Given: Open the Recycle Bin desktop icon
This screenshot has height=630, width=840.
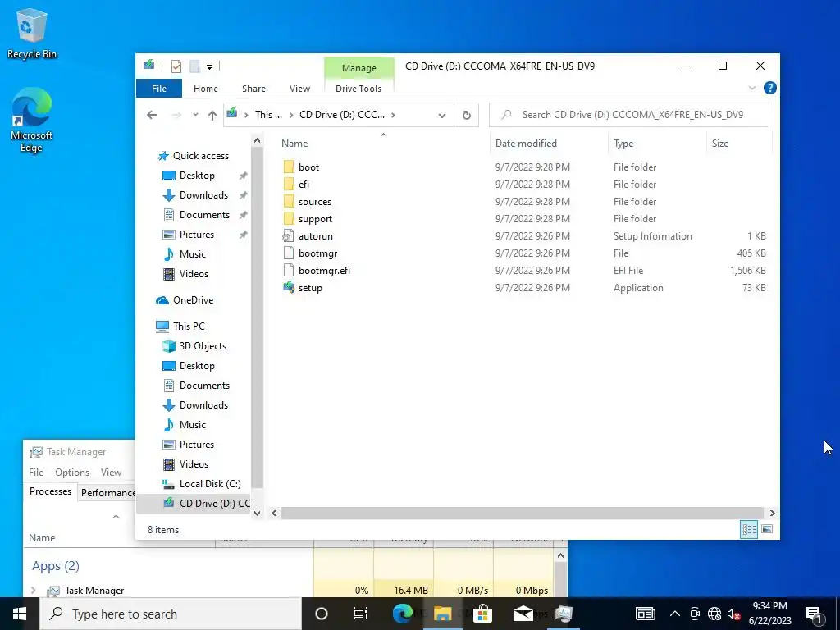Looking at the screenshot, I should pyautogui.click(x=31, y=33).
